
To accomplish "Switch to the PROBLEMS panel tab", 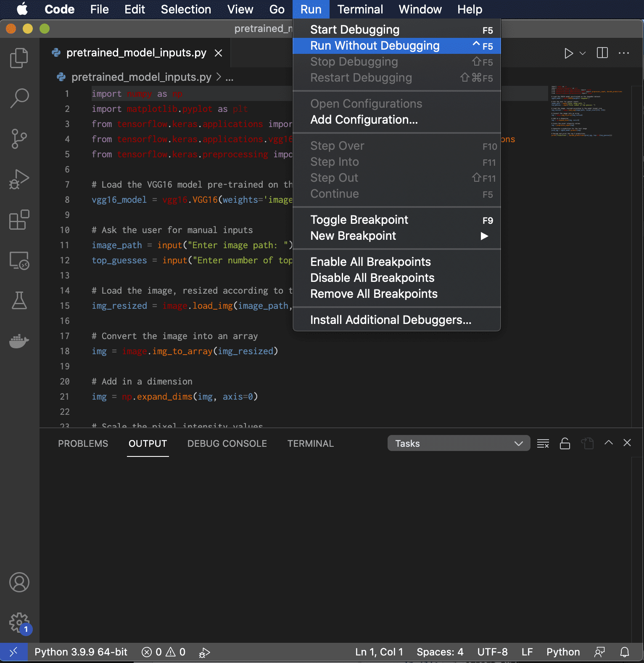I will click(83, 443).
